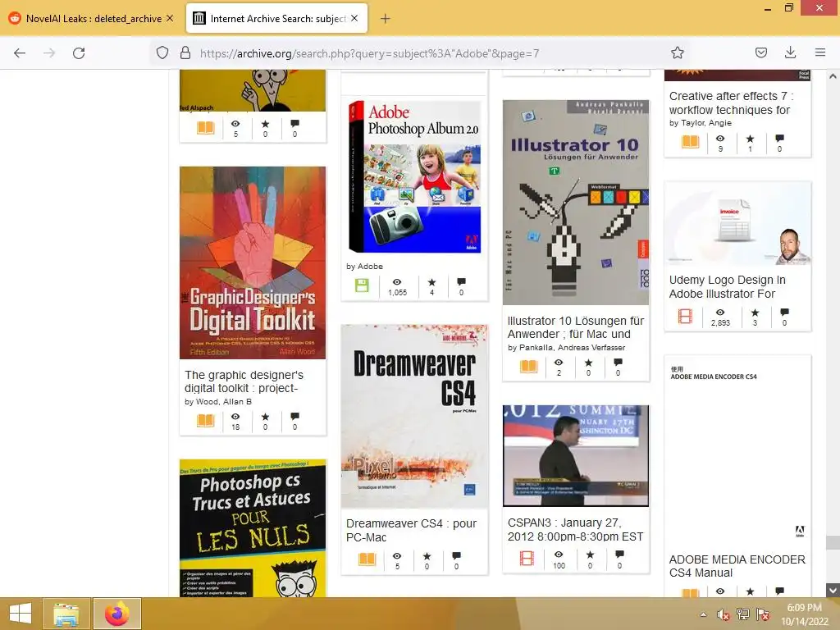Screen dimensions: 840x630
Task: Open Photoshop CS Trucs et Astuces cover
Action: pos(253,528)
